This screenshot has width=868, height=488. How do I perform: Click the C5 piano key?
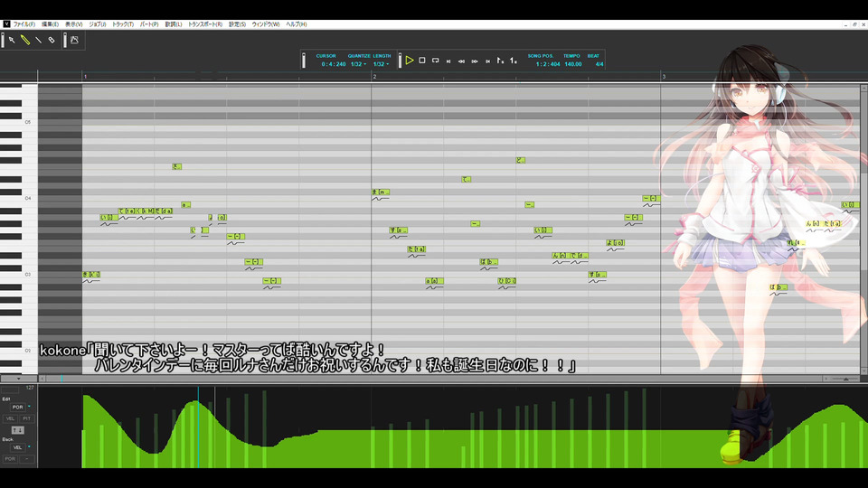(19, 122)
